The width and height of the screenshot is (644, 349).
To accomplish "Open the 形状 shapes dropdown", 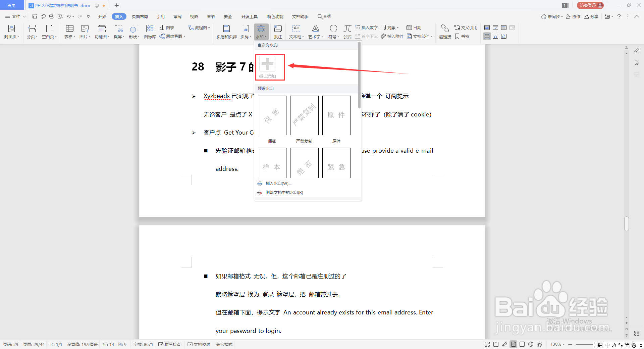I will point(134,31).
